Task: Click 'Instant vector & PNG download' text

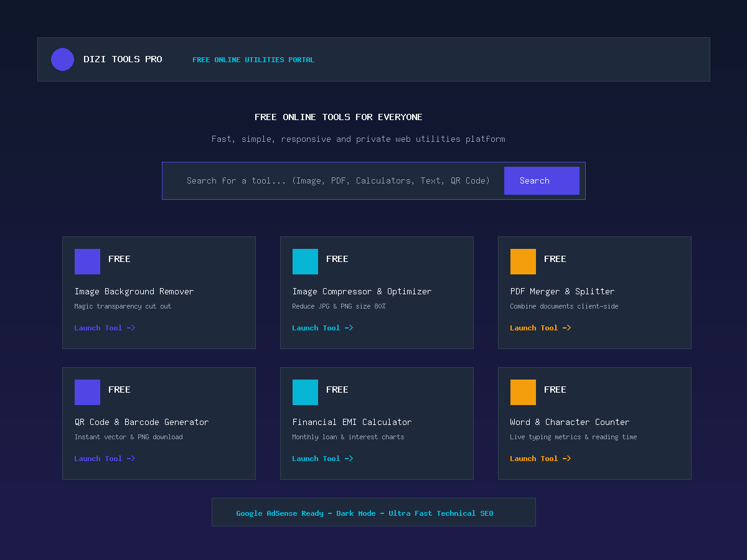Action: point(128,437)
